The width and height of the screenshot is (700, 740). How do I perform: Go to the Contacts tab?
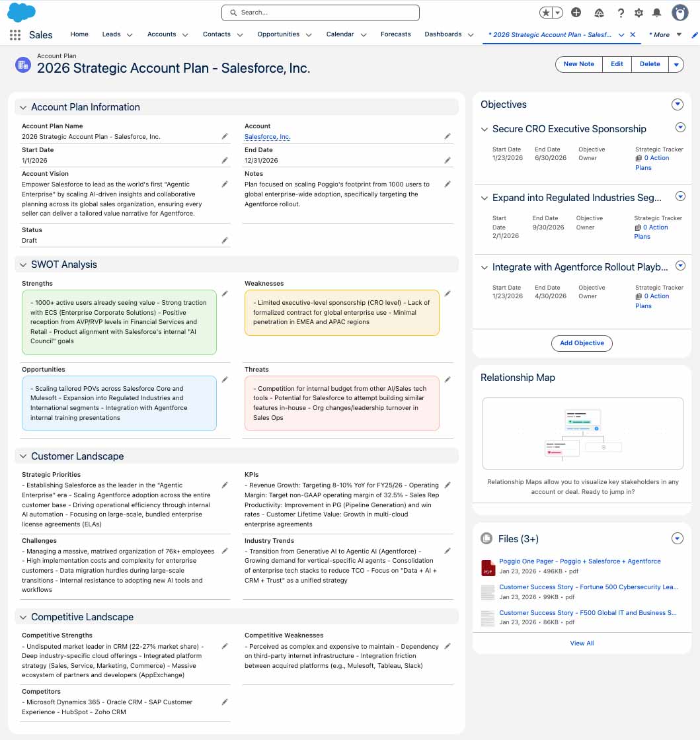coord(217,34)
